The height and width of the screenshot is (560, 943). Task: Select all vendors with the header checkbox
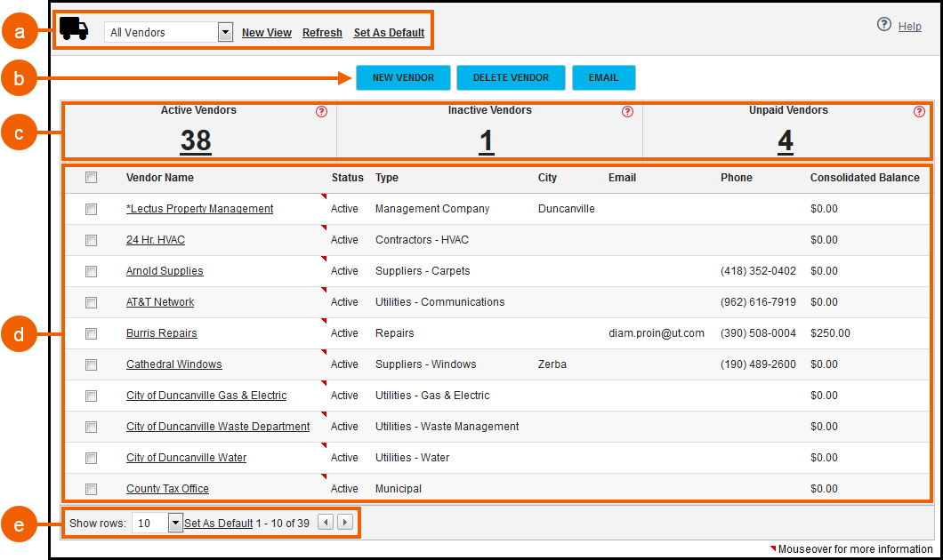91,177
